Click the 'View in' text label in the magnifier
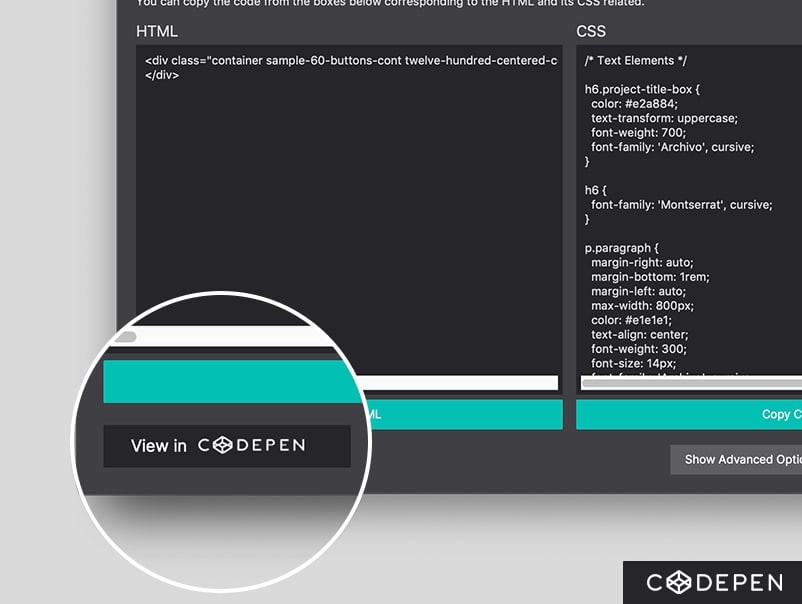The height and width of the screenshot is (604, 802). click(157, 446)
